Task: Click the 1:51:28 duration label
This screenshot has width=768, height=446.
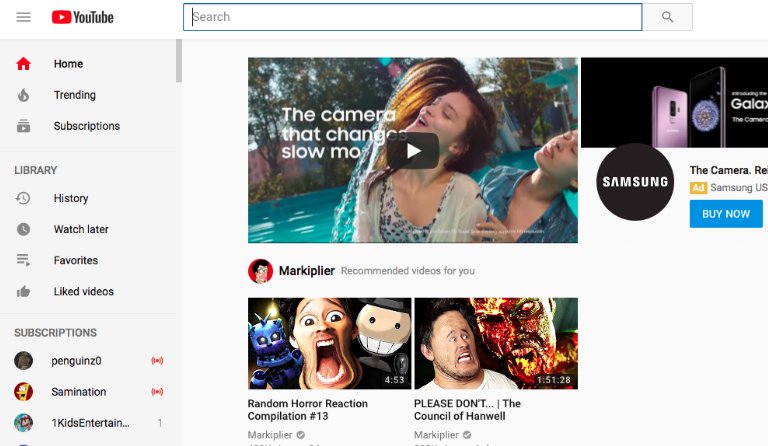Action: click(x=554, y=380)
